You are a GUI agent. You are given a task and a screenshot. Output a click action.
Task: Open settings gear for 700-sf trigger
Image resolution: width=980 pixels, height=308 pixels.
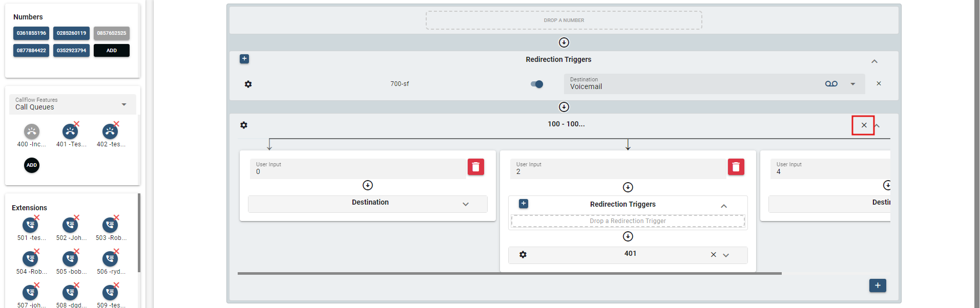click(x=248, y=84)
